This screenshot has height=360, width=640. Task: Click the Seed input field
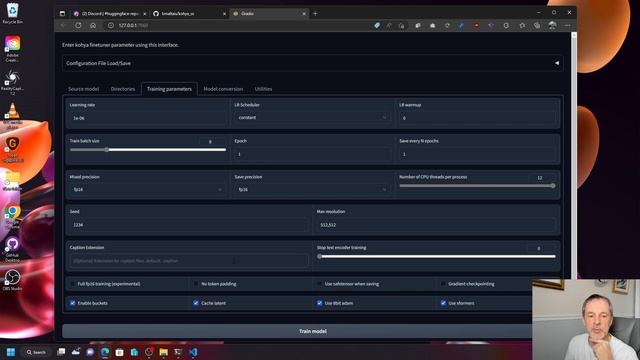189,225
